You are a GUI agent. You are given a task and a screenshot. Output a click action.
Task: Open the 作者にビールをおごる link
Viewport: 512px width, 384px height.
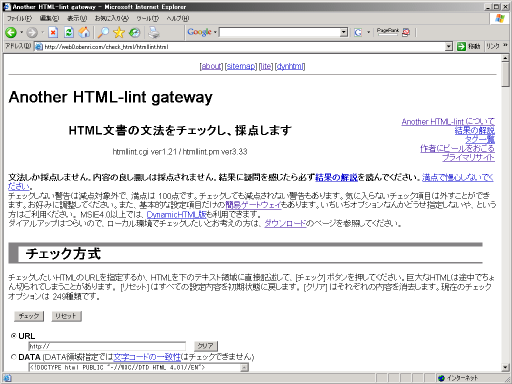pyautogui.click(x=457, y=149)
